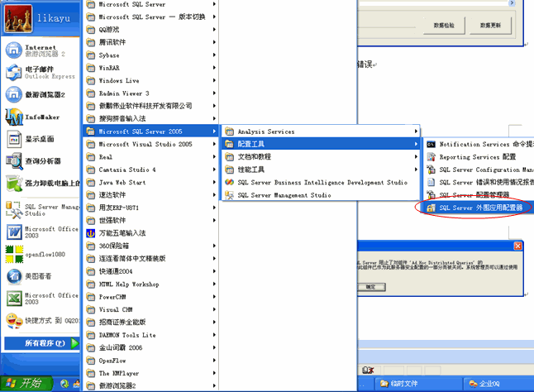The height and width of the screenshot is (392, 534).
Task: Expand 性能工具 folder submenu
Action: 250,170
